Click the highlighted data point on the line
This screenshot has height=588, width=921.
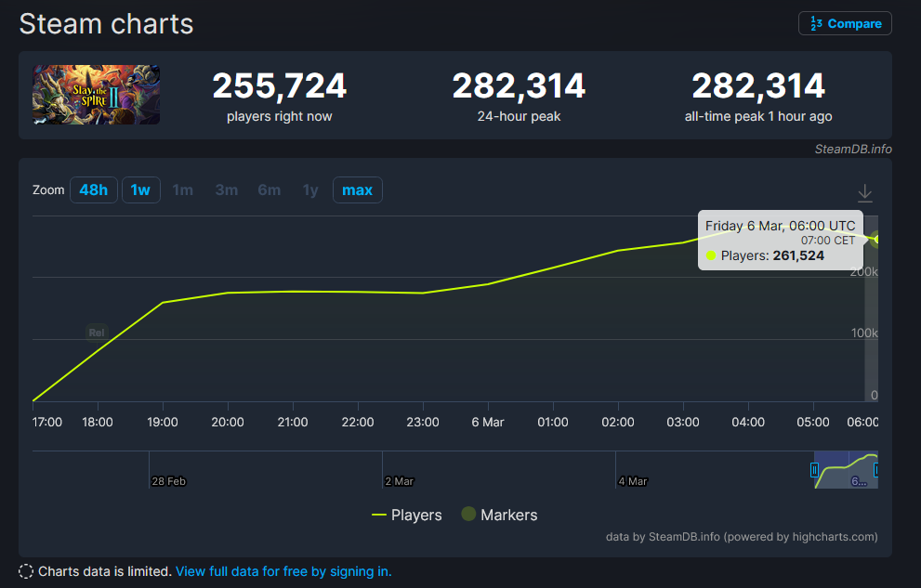pyautogui.click(x=876, y=239)
